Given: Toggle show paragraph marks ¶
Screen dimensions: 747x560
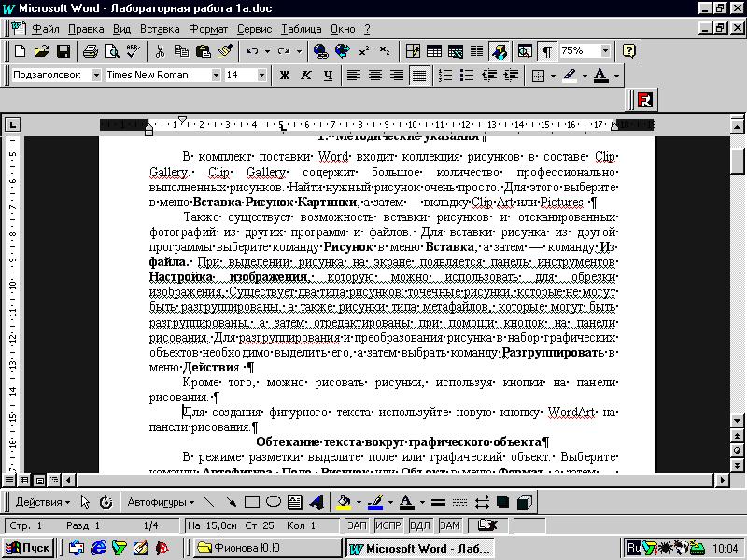Looking at the screenshot, I should 547,51.
